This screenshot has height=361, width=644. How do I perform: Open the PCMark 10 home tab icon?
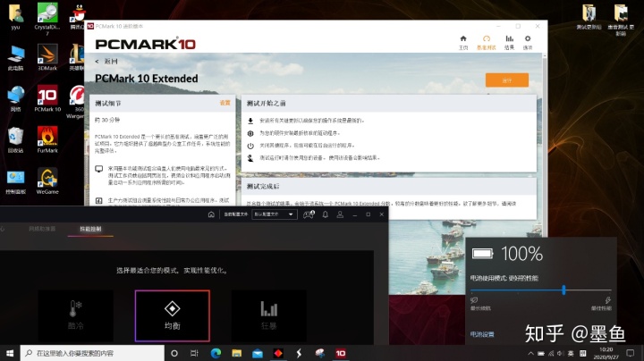[x=463, y=42]
